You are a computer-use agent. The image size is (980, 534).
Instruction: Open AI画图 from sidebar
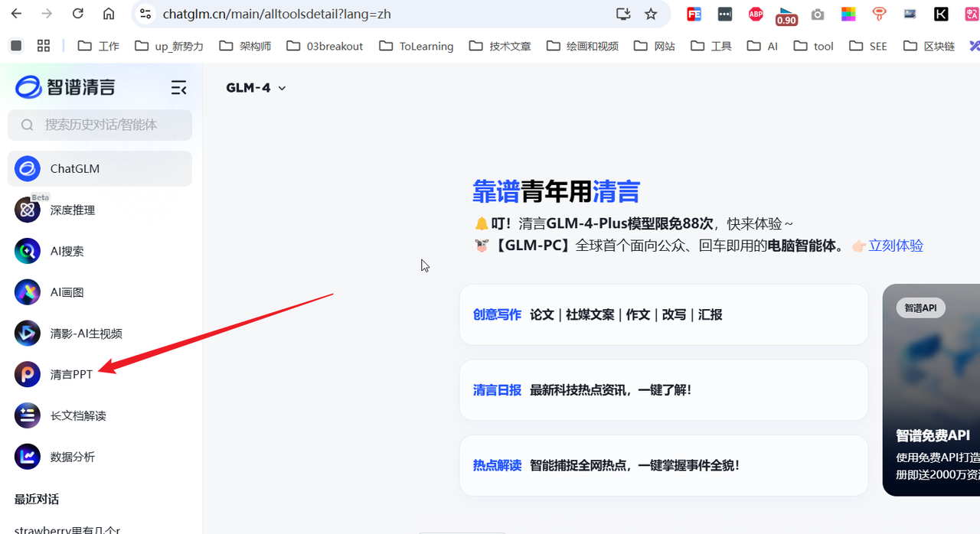pos(100,292)
